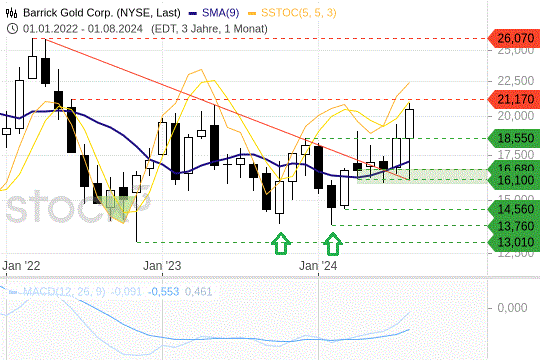Click the green 14,560 support price label
This screenshot has height=360, width=540.
514,209
